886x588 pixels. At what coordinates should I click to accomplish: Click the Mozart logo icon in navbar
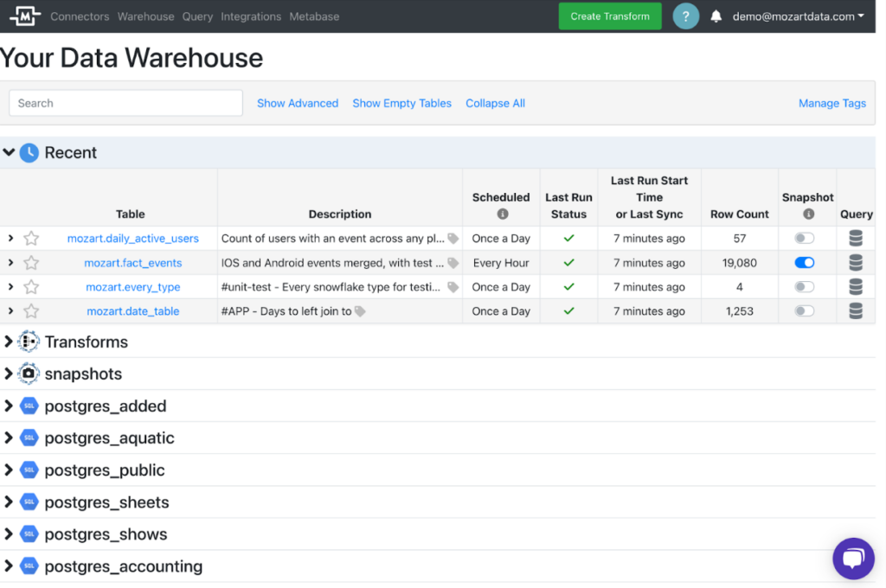pyautogui.click(x=25, y=16)
